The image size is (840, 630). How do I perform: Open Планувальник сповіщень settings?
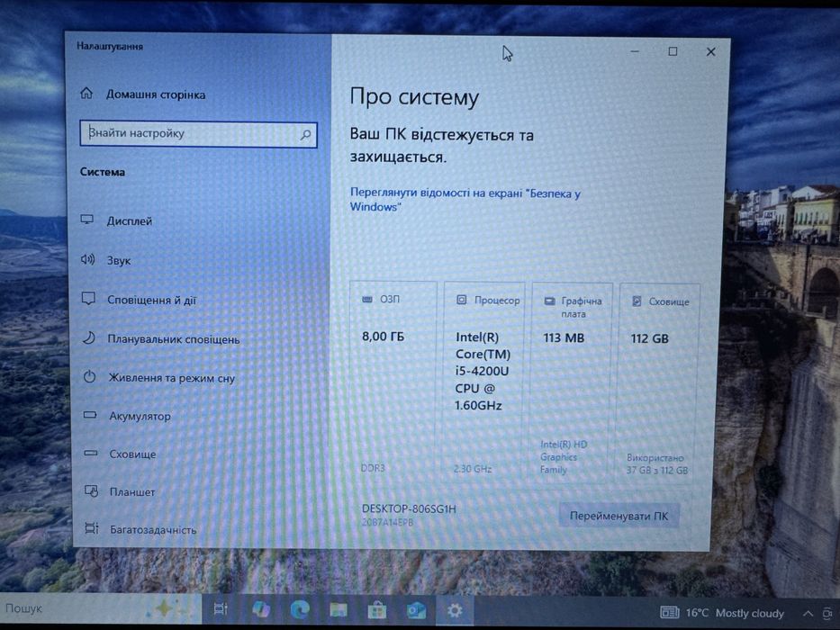(x=174, y=339)
